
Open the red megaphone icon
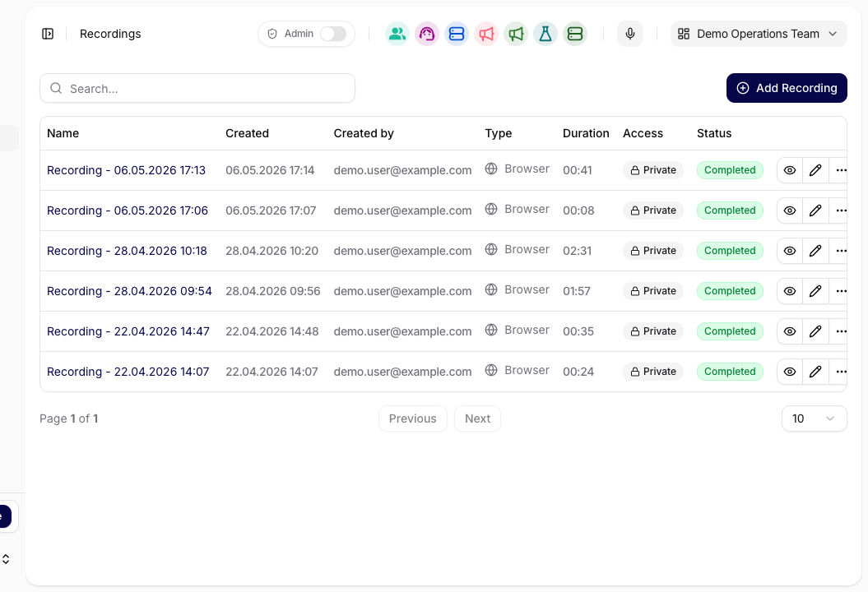(486, 34)
